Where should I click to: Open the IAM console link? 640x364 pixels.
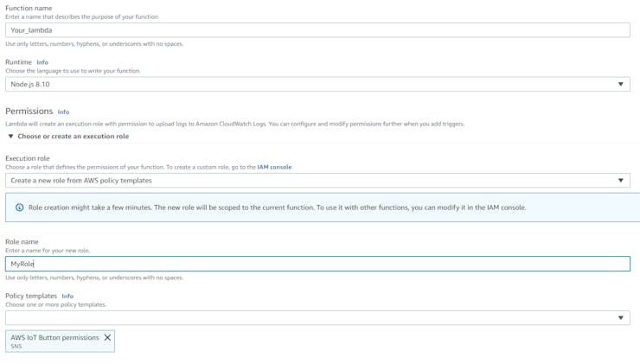click(x=274, y=167)
